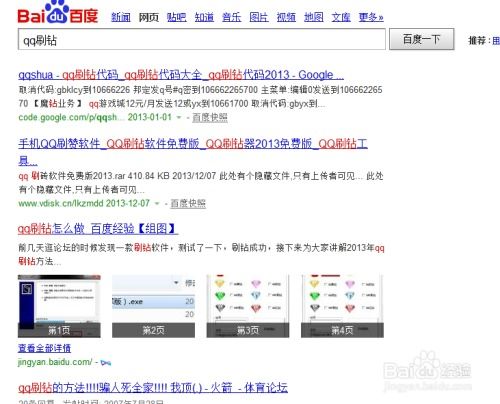Click icon next to jingyan.baidu.com URL
500x404 pixels.
(x=106, y=362)
